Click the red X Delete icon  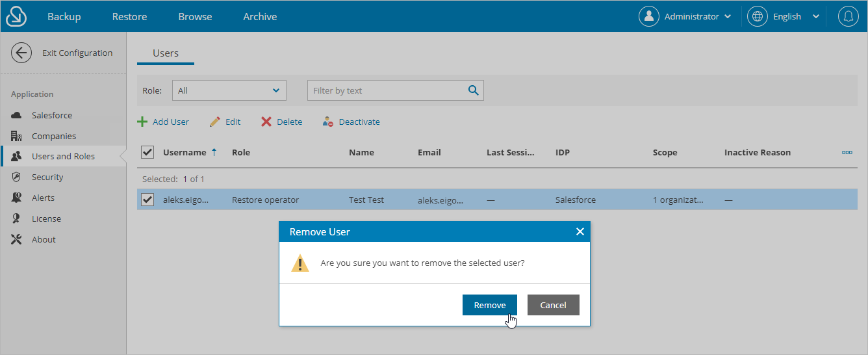(x=266, y=122)
